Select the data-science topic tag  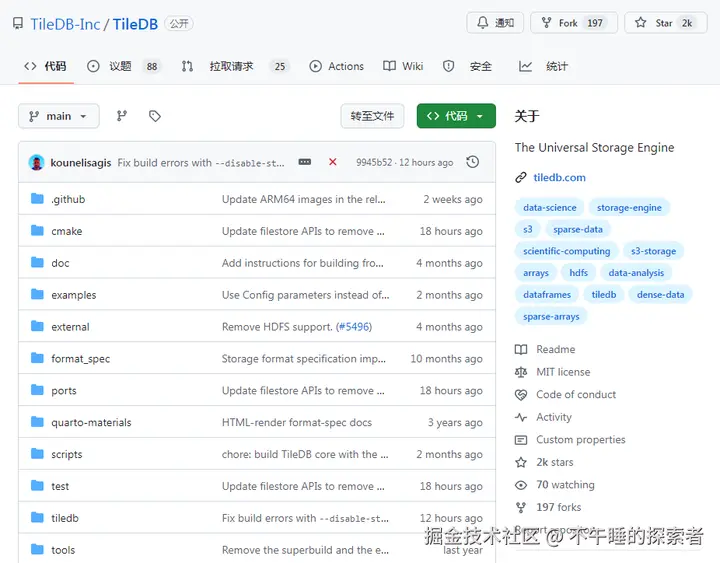click(550, 208)
